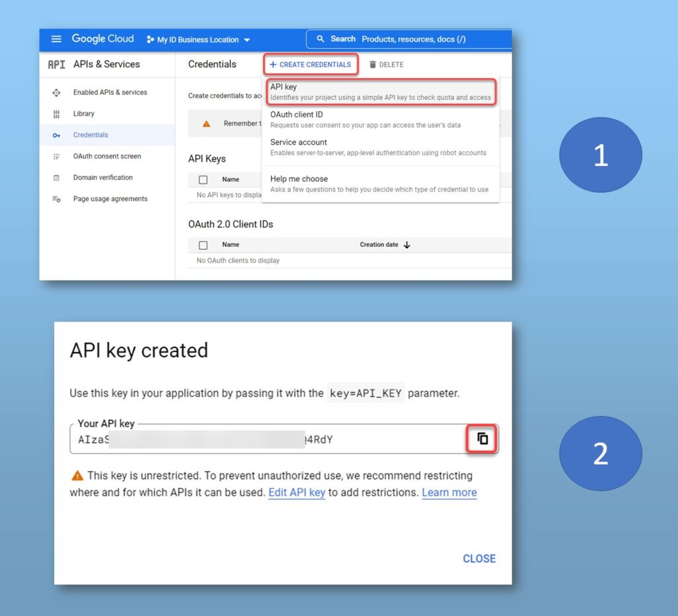Click the Domain verification icon
The image size is (678, 616).
click(x=56, y=178)
